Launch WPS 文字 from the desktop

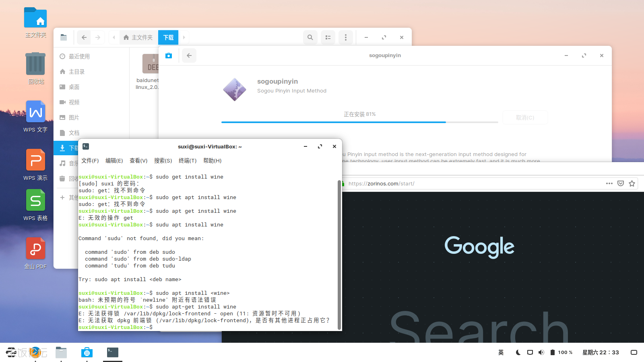pos(35,111)
